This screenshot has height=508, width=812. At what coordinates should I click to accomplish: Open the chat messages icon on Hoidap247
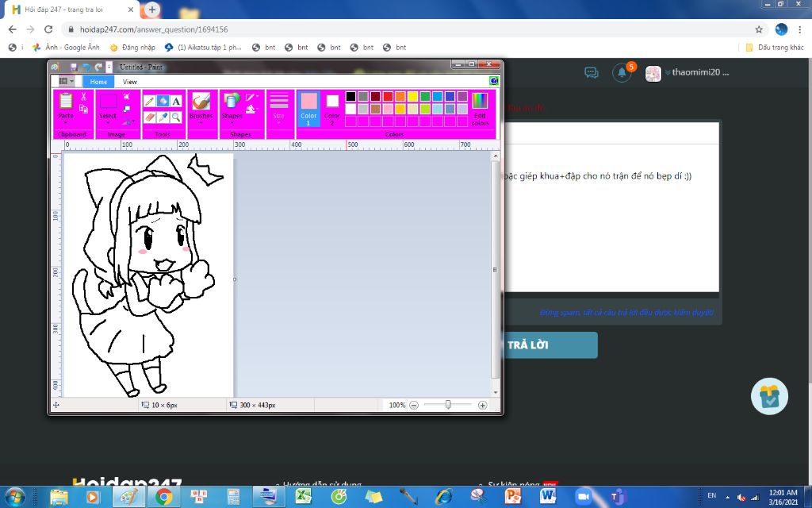[x=592, y=72]
